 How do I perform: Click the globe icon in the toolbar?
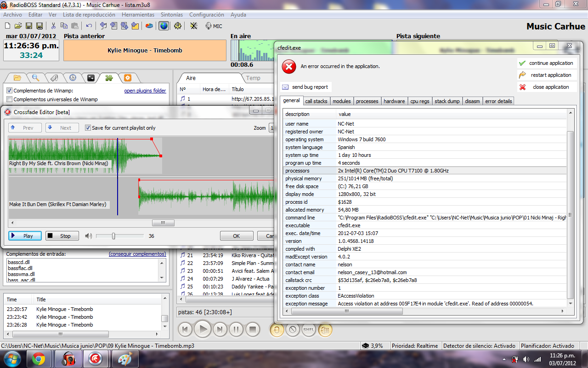(x=163, y=26)
